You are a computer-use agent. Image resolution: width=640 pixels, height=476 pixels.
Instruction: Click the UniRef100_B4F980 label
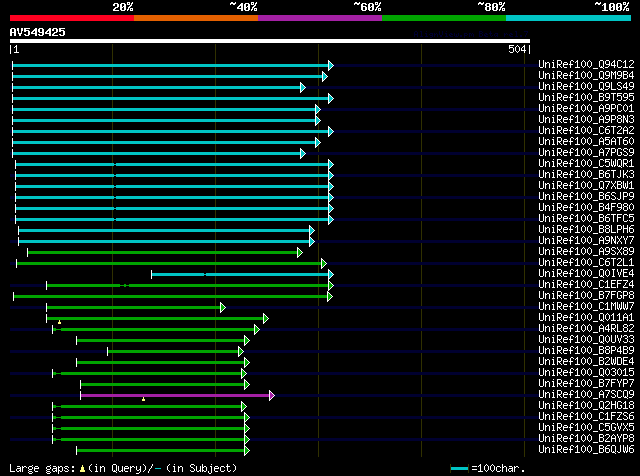(586, 208)
